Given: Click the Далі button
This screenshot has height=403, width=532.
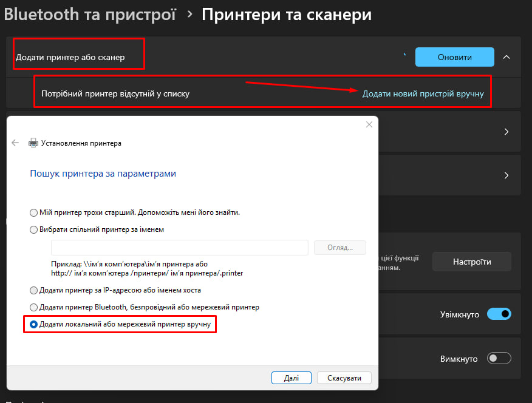Looking at the screenshot, I should click(291, 378).
